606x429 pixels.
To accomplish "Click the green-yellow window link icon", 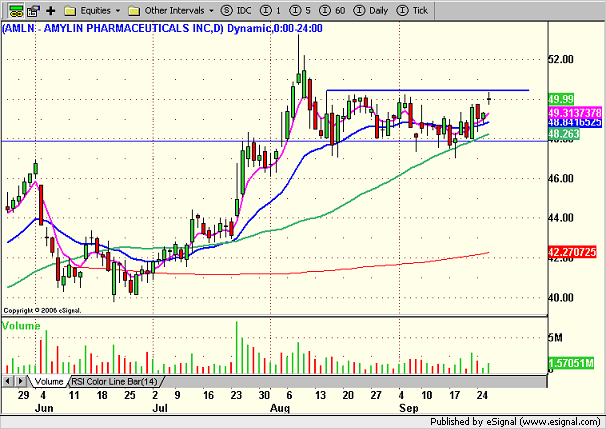I will pyautogui.click(x=15, y=10).
